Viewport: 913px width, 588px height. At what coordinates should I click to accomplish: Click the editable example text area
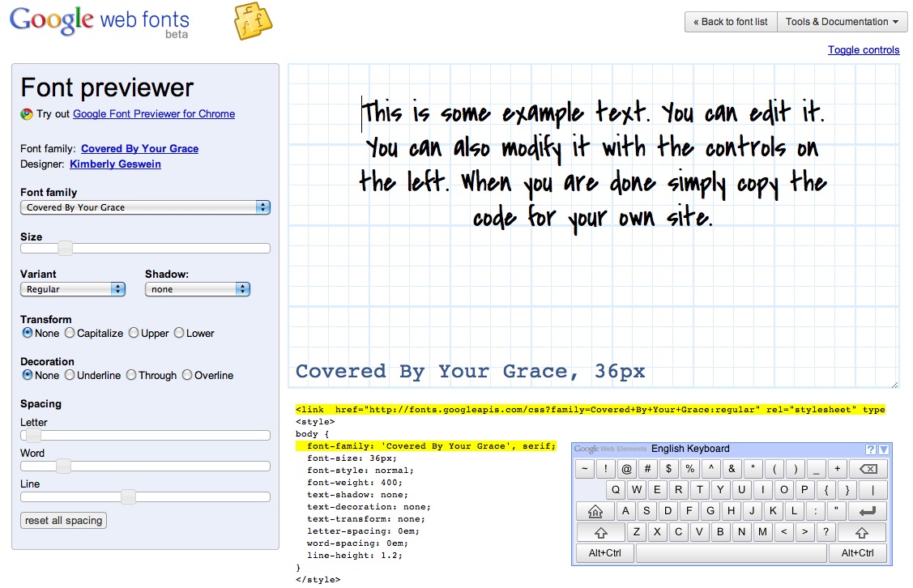pyautogui.click(x=593, y=164)
